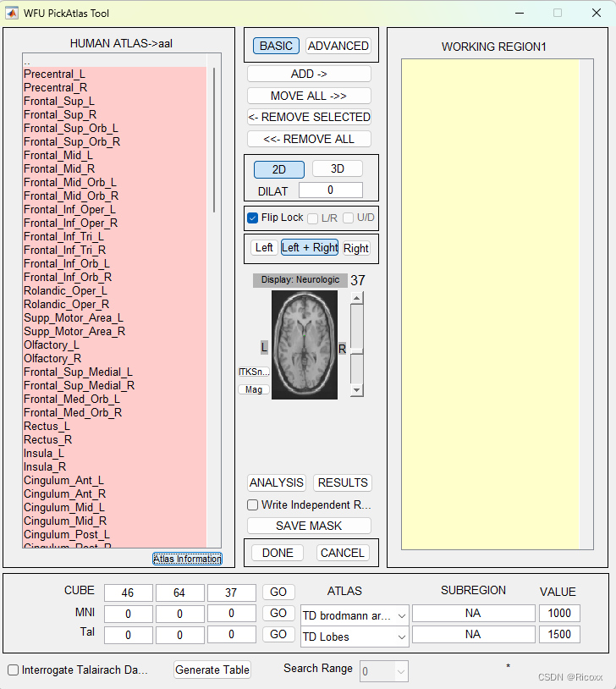Screen dimensions: 616x689
Task: Click the CUBE y field showing 64
Action: (x=179, y=593)
